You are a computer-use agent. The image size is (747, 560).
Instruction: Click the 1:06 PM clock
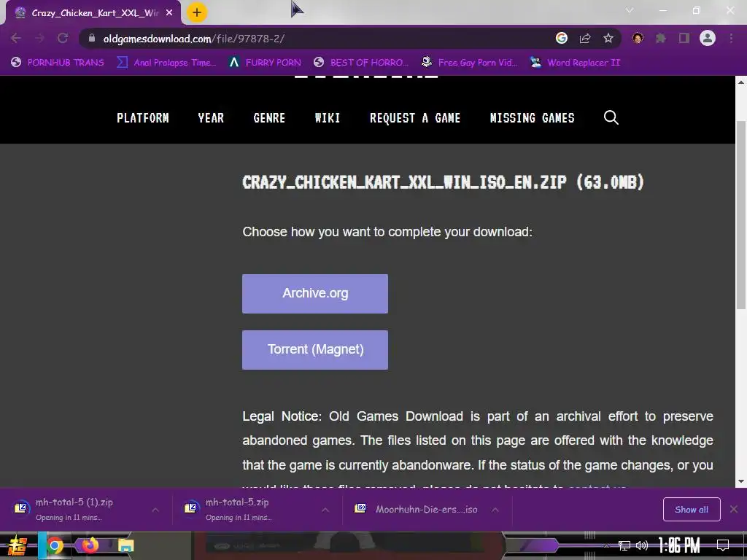pyautogui.click(x=679, y=545)
